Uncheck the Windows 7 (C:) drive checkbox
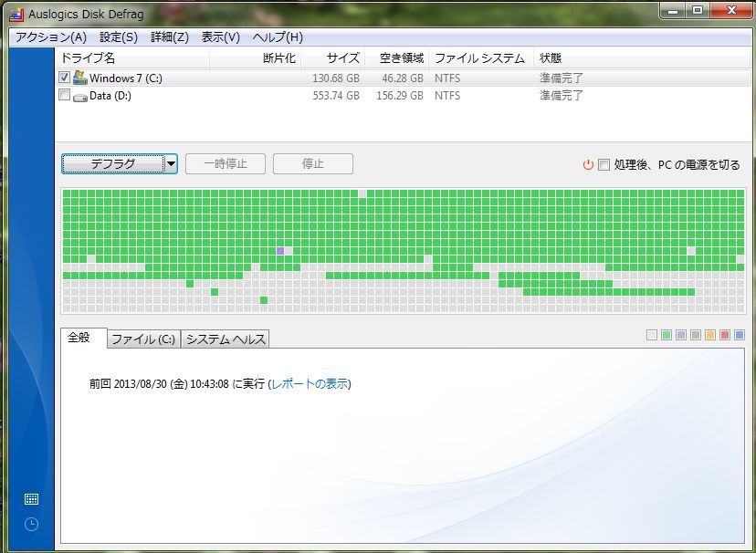Viewport: 756px width, 553px height. (64, 78)
